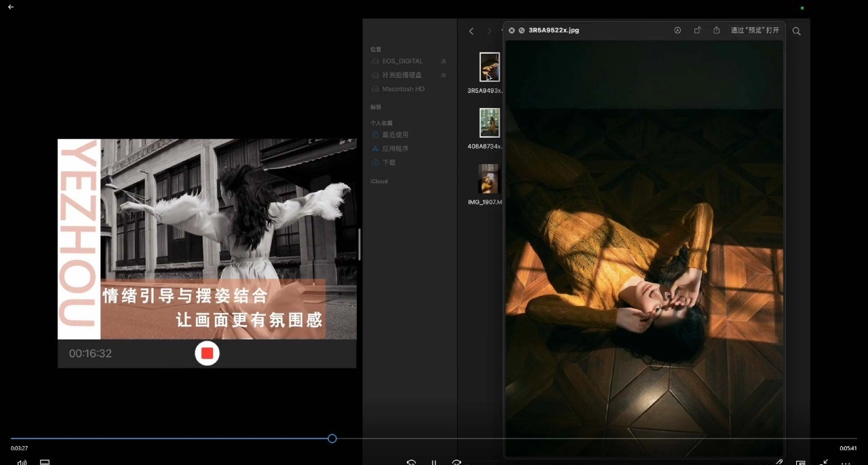Close the Quick Look preview with X

tap(511, 31)
